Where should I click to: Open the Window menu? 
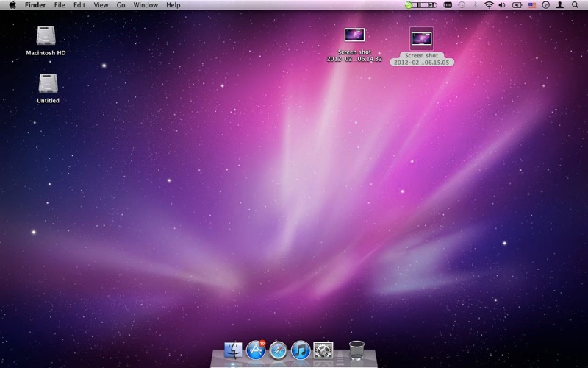[146, 5]
